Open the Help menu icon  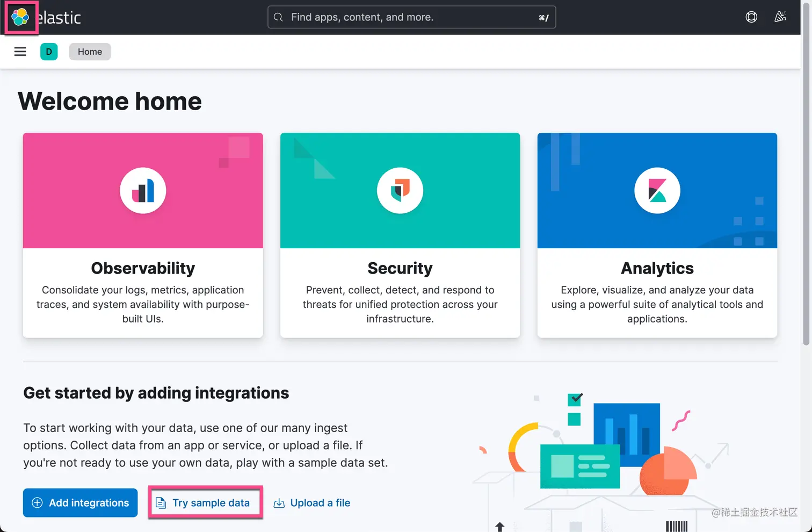(x=751, y=17)
